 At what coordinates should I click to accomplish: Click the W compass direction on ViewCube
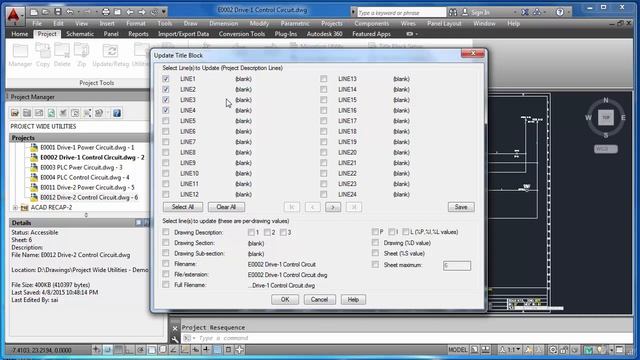[588, 118]
